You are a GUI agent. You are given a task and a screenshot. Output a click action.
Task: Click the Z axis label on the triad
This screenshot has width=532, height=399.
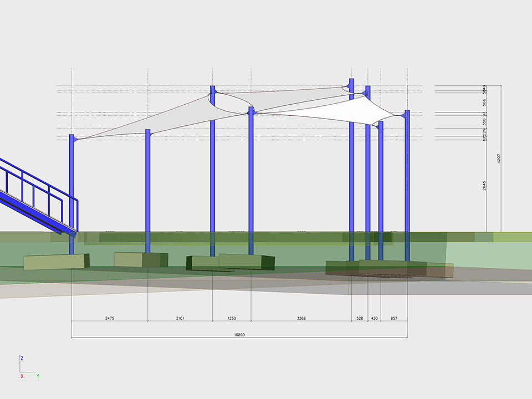(22, 359)
